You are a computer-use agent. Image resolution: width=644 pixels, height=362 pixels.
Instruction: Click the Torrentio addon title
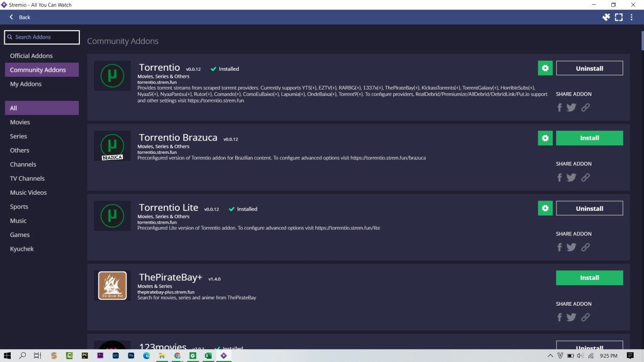click(x=159, y=68)
